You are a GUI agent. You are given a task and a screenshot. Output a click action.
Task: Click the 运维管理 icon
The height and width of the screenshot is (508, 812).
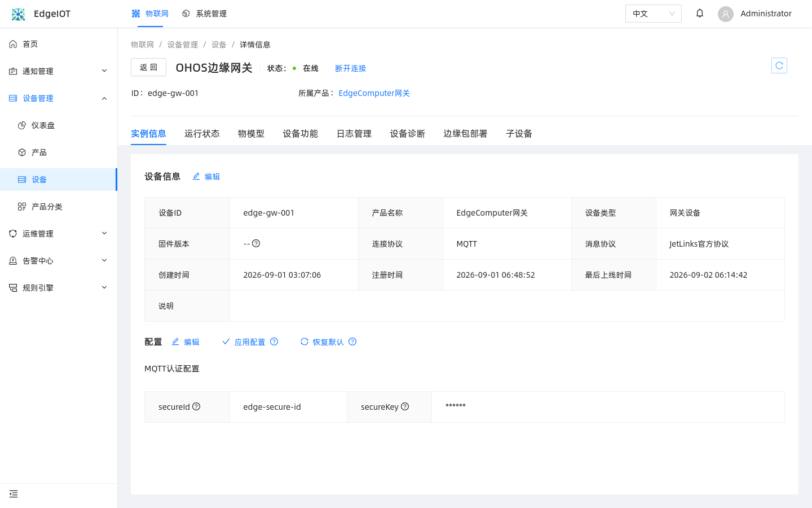(13, 234)
